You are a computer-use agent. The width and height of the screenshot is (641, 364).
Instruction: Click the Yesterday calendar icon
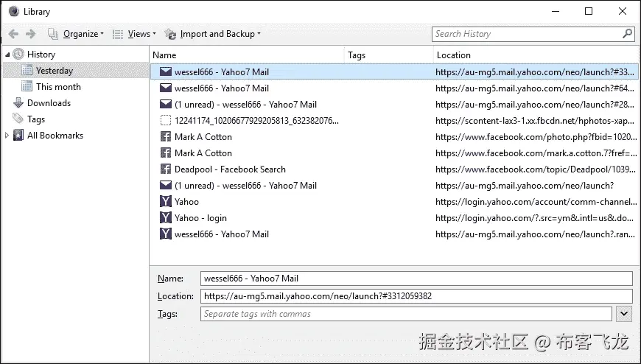27,70
